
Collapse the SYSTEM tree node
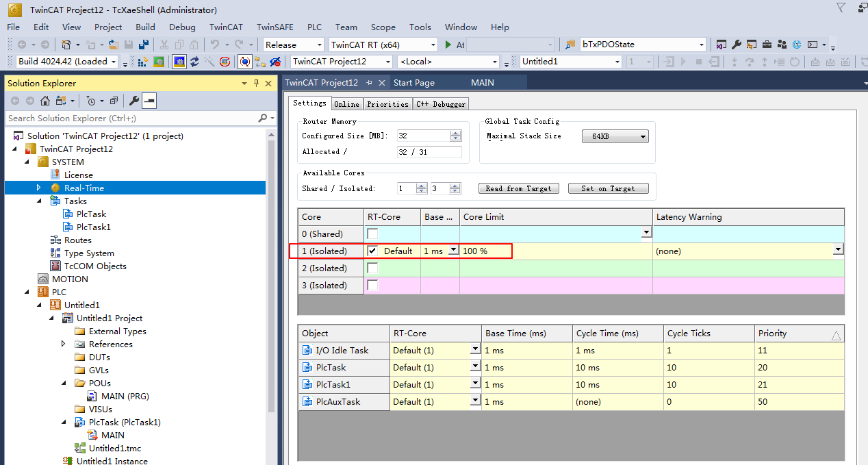27,162
